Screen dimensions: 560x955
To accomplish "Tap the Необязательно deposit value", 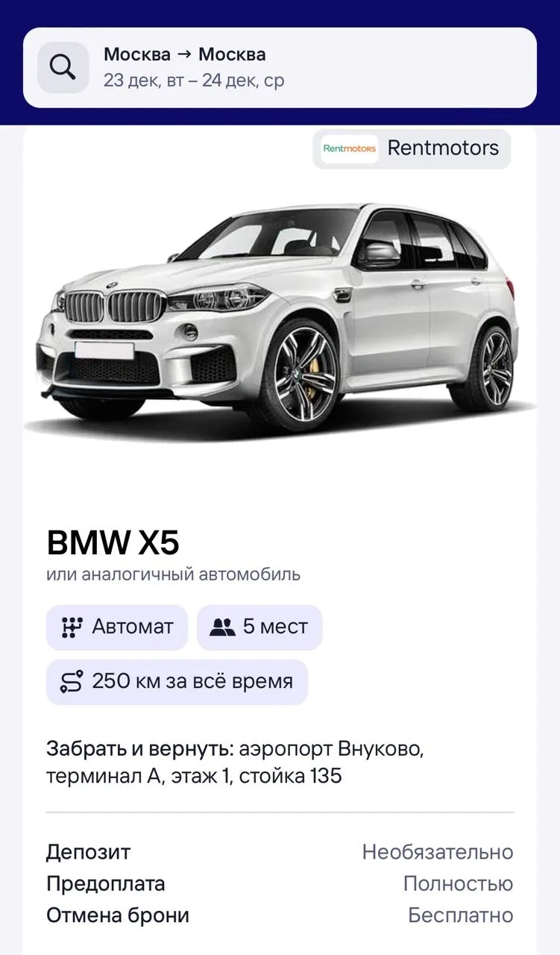I will click(438, 852).
